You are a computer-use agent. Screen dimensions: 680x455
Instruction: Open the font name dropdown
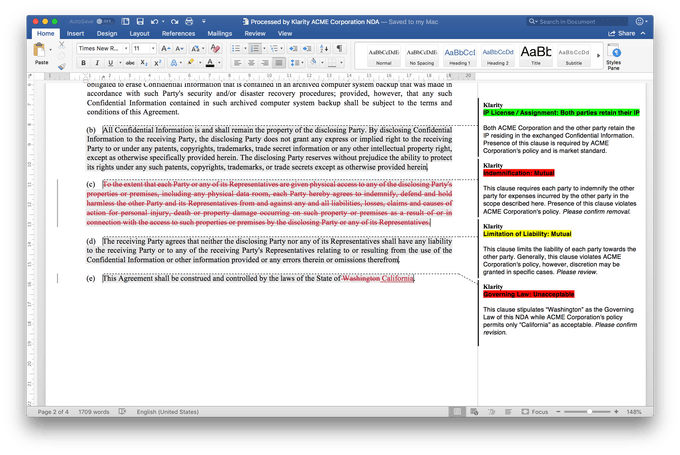(x=124, y=48)
